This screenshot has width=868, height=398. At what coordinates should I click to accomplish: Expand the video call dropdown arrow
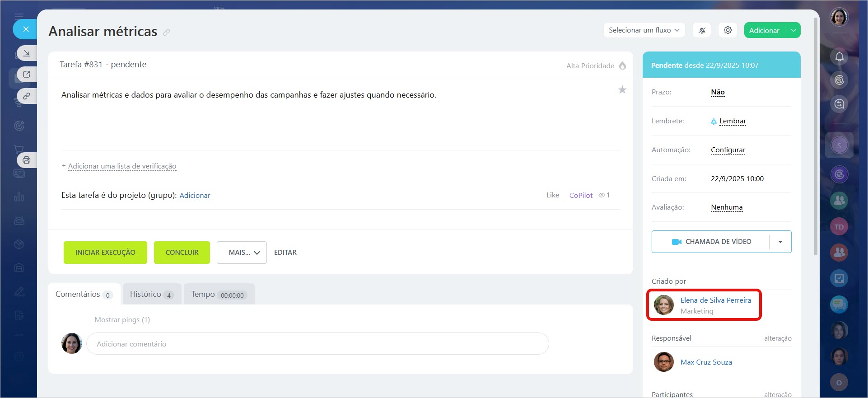[x=780, y=242]
